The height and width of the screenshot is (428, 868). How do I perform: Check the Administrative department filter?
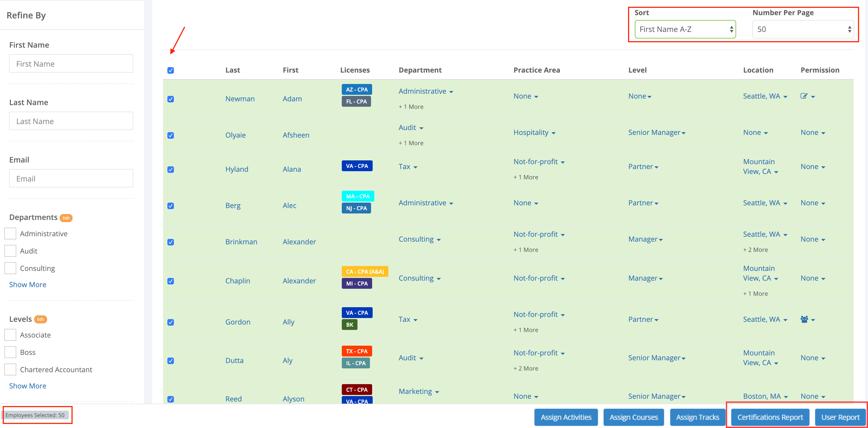click(x=10, y=234)
